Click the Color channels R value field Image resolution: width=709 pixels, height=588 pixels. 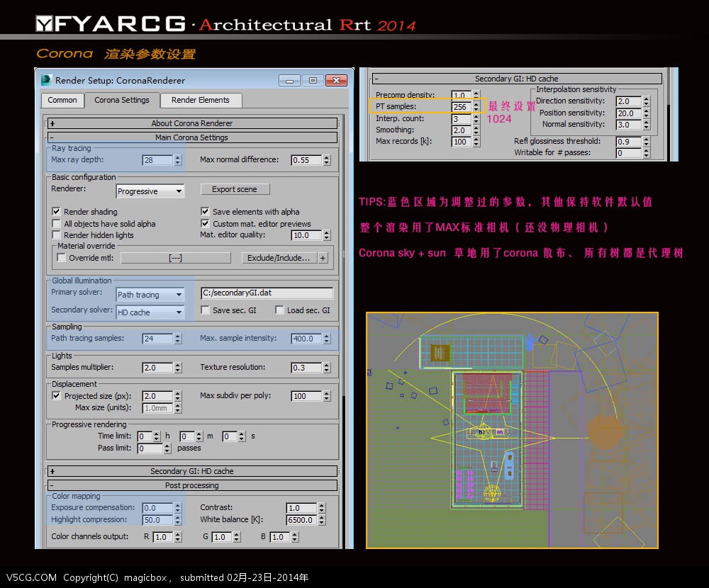click(164, 537)
